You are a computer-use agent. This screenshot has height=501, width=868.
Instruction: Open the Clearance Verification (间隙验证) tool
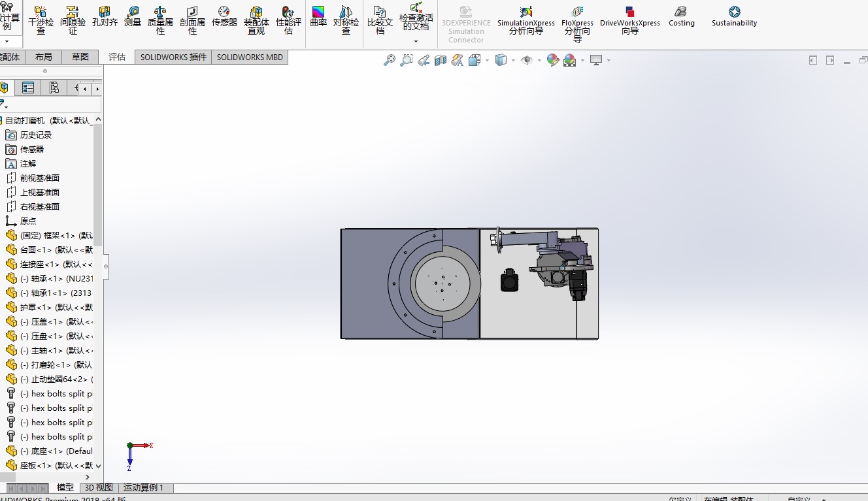73,20
